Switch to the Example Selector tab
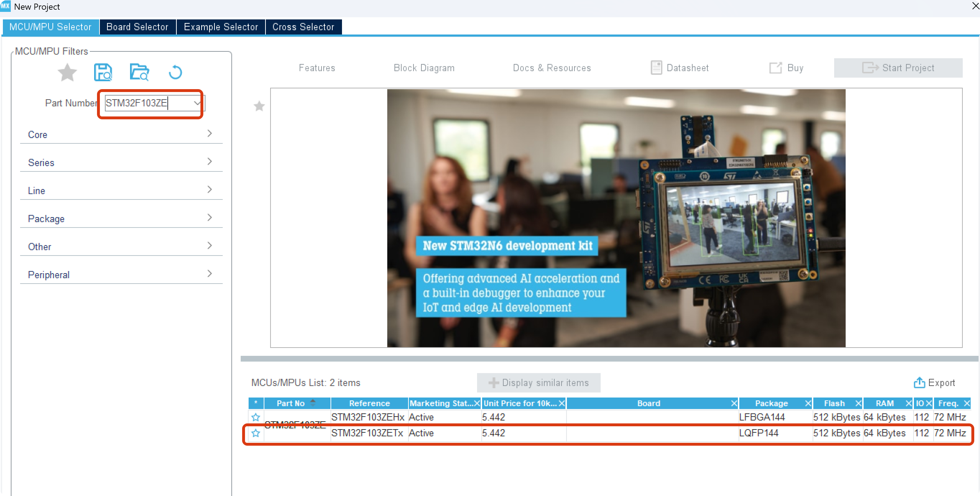This screenshot has height=496, width=980. pyautogui.click(x=221, y=27)
